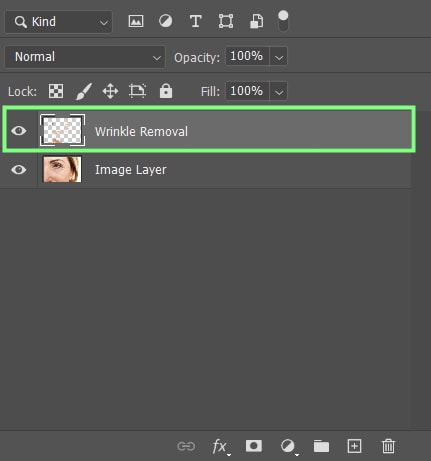The image size is (431, 461).
Task: Hide the Image Layer visibility eye
Action: click(19, 169)
